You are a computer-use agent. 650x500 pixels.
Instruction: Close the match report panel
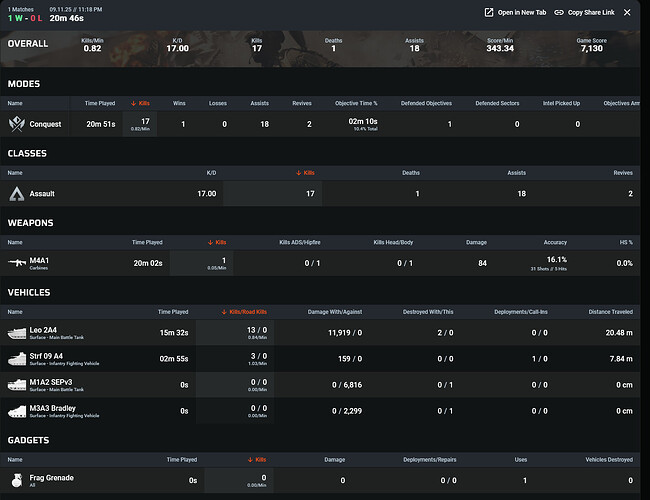(x=627, y=13)
